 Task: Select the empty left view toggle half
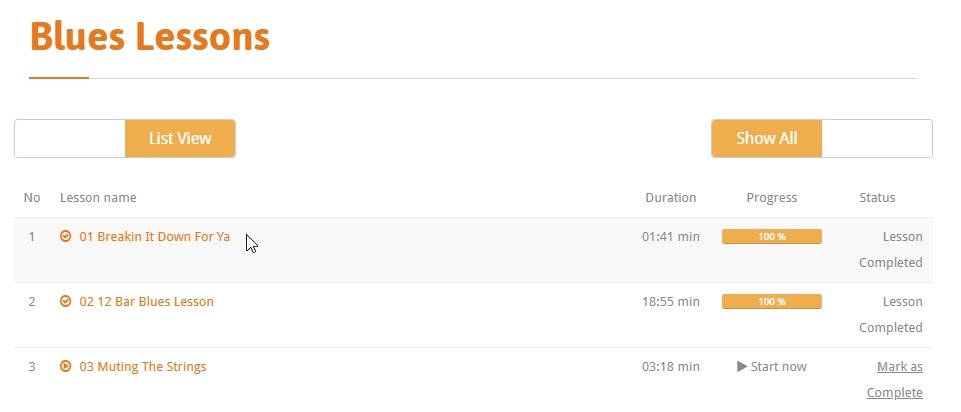[70, 139]
